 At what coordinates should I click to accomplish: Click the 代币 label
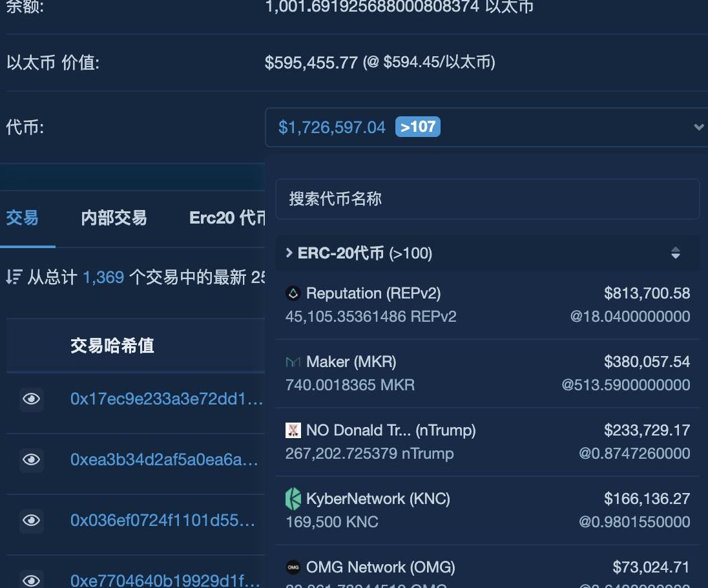25,127
